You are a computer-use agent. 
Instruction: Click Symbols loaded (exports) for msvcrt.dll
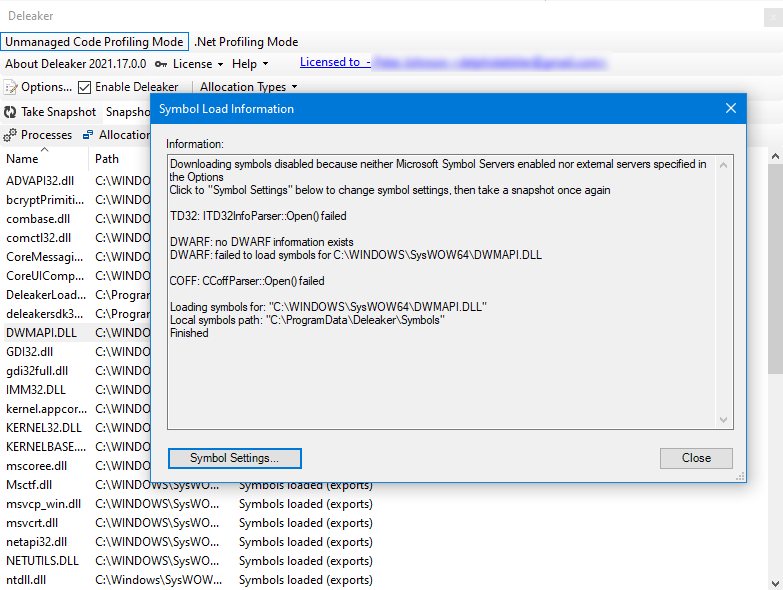pyautogui.click(x=306, y=522)
